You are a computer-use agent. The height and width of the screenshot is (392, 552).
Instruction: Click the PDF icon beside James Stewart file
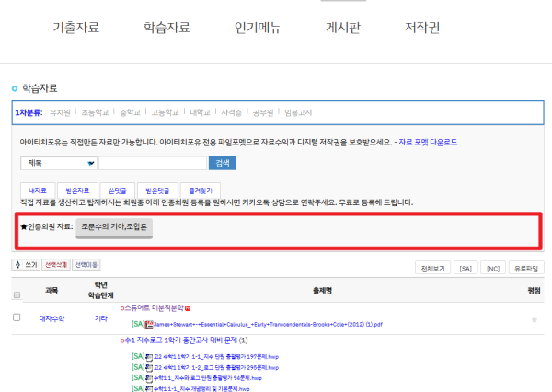[150, 324]
